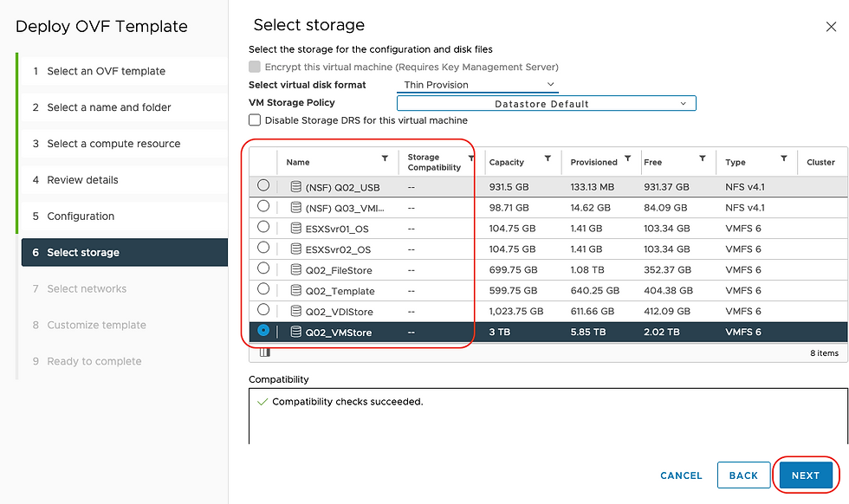Sort by the Name column header
This screenshot has width=849, height=504.
[x=298, y=162]
